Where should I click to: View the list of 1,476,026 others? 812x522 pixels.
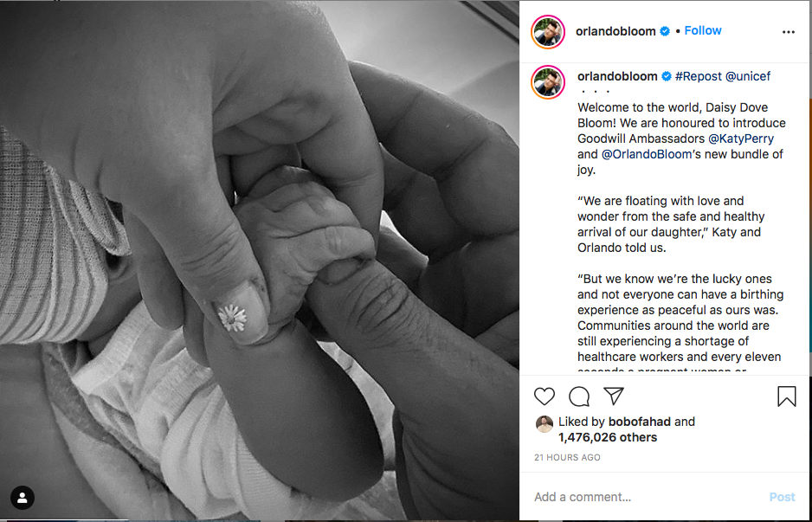[x=608, y=437]
